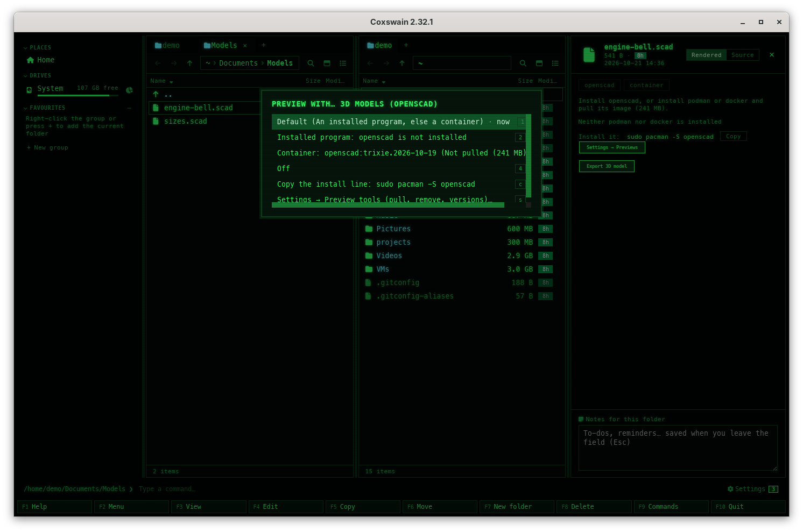Copy the sudo pacman install command
The width and height of the screenshot is (803, 532).
click(x=733, y=137)
